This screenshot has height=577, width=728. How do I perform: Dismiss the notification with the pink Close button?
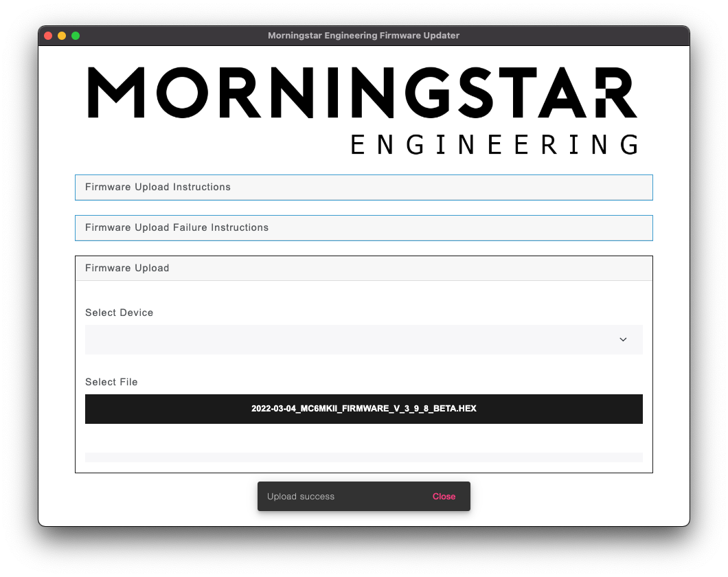pos(444,497)
